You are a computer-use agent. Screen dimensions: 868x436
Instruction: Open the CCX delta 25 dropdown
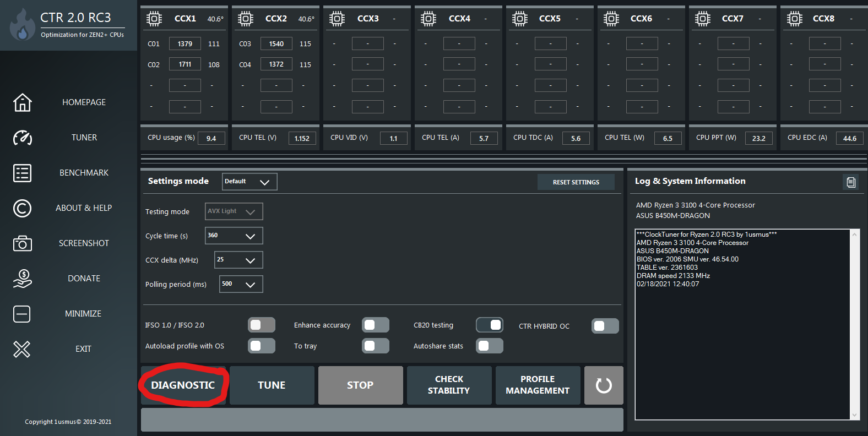tap(238, 260)
